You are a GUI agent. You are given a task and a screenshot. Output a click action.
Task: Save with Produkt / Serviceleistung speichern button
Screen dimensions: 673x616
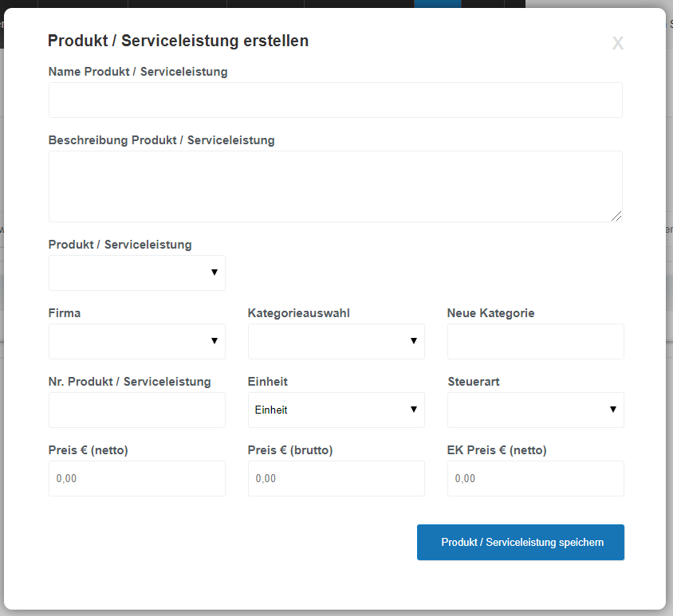click(521, 542)
